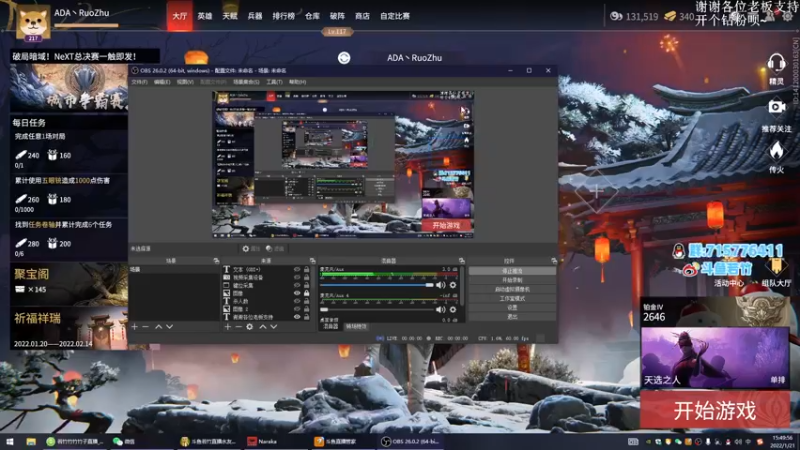Switch to the 转场特效 tab in OBS
The width and height of the screenshot is (800, 450).
coord(356,327)
